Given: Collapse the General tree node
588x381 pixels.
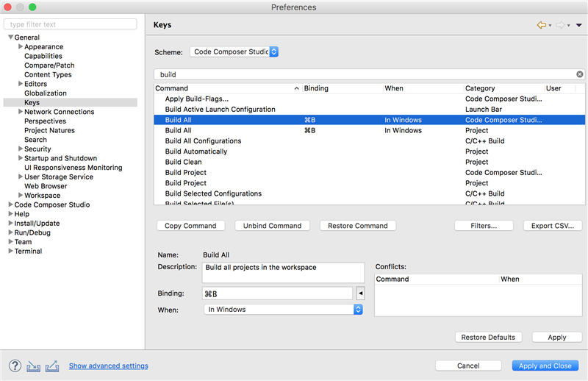Looking at the screenshot, I should click(x=10, y=38).
